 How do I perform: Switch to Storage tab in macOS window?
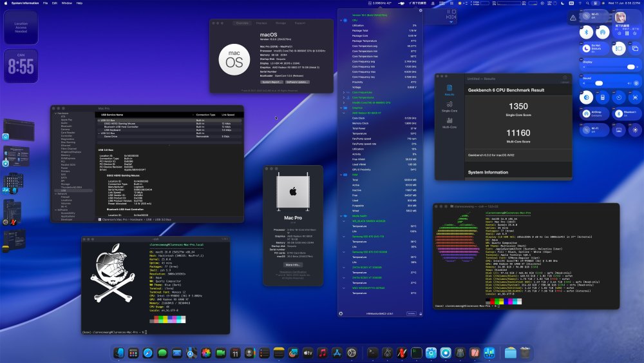pyautogui.click(x=281, y=23)
